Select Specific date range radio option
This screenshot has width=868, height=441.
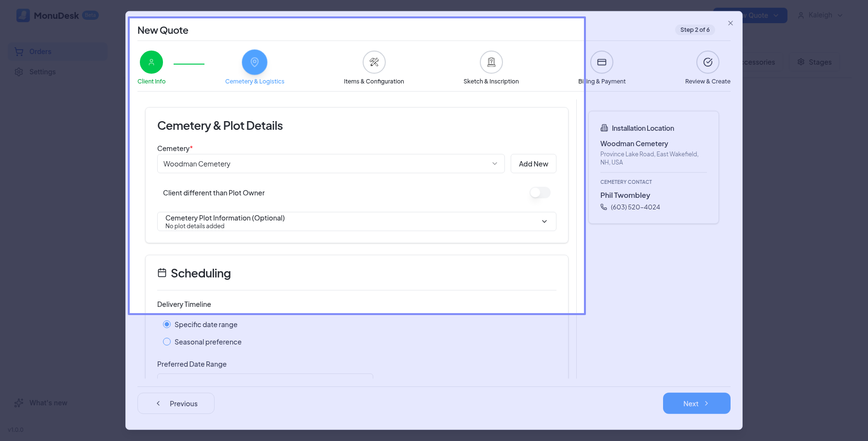[167, 325]
